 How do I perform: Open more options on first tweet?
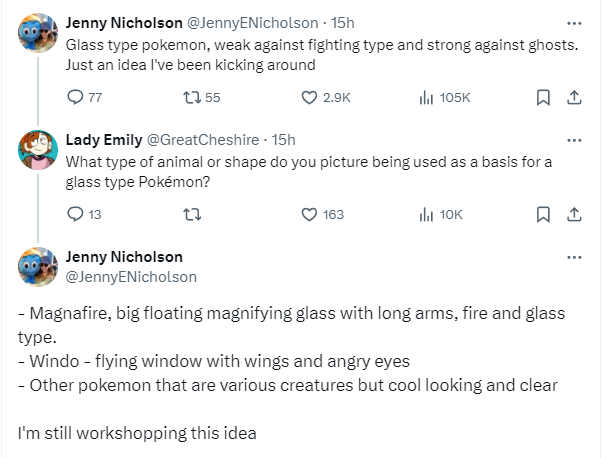click(x=573, y=22)
